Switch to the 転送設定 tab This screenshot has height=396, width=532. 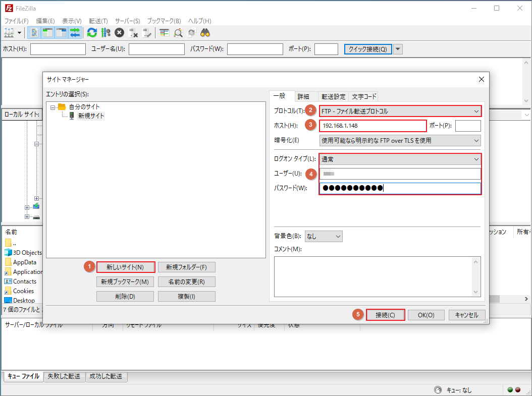[x=333, y=97]
